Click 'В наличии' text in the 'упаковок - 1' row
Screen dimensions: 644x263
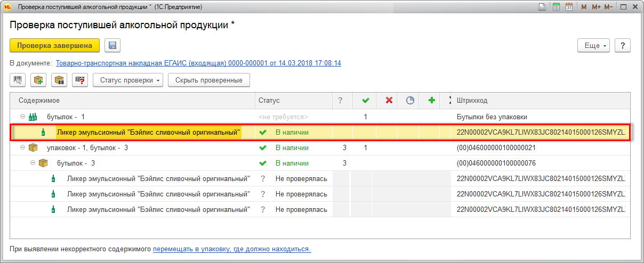(292, 147)
